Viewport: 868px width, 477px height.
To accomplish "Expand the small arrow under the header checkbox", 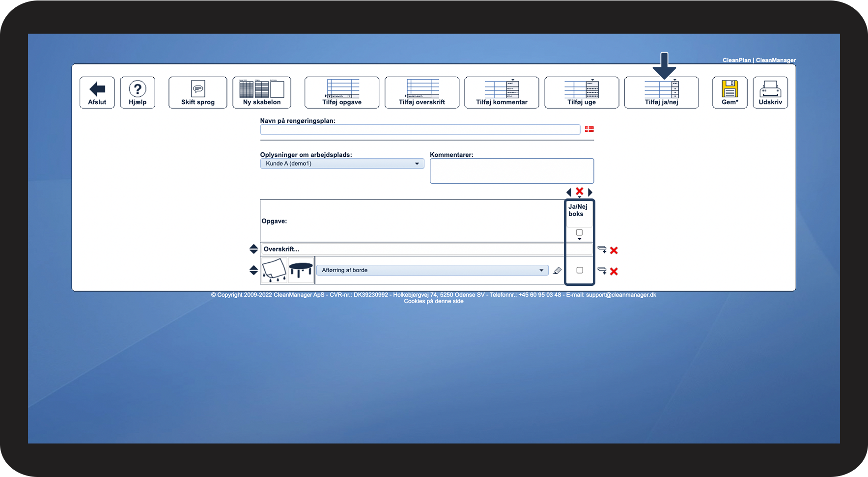I will [x=579, y=240].
